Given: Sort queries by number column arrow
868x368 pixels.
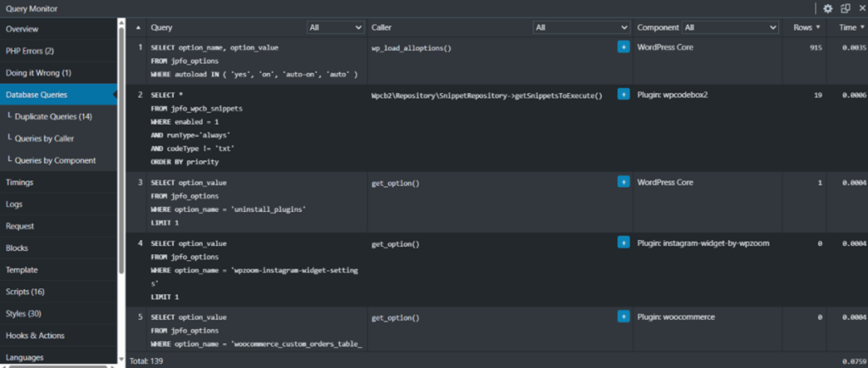Looking at the screenshot, I should coord(138,28).
